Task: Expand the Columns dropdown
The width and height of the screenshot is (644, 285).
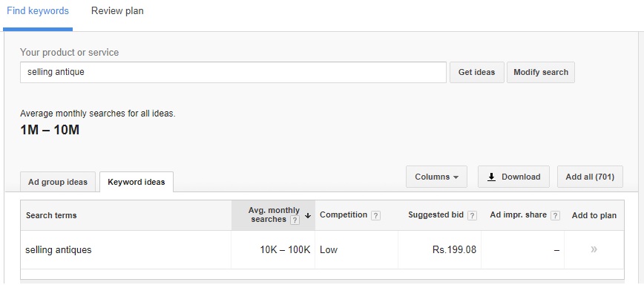Action: point(436,177)
